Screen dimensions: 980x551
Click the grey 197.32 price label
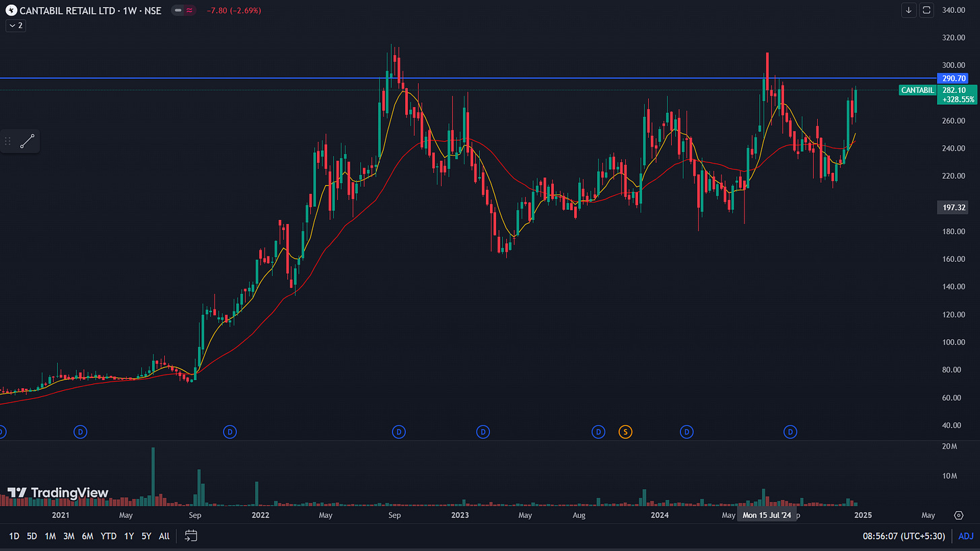coord(952,208)
